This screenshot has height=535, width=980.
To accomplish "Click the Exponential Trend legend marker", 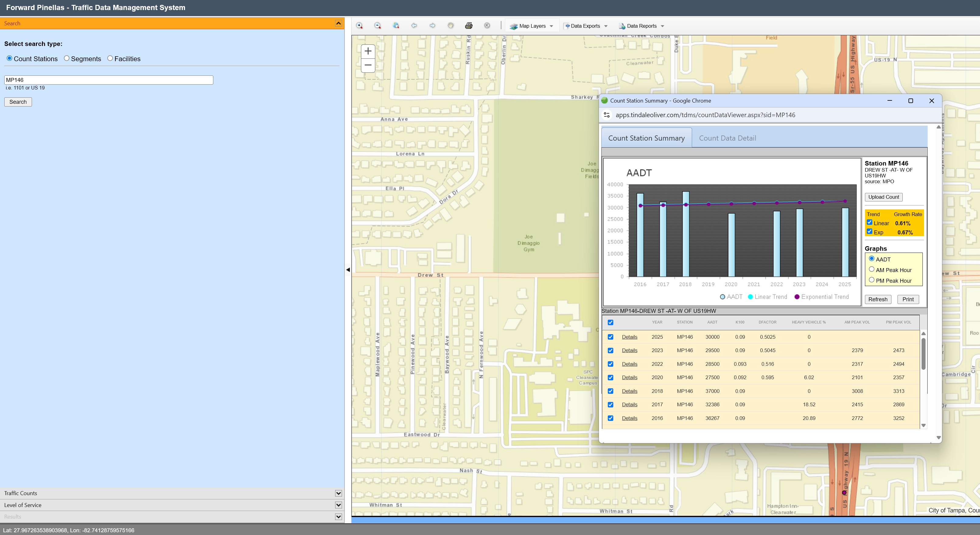I will (797, 297).
